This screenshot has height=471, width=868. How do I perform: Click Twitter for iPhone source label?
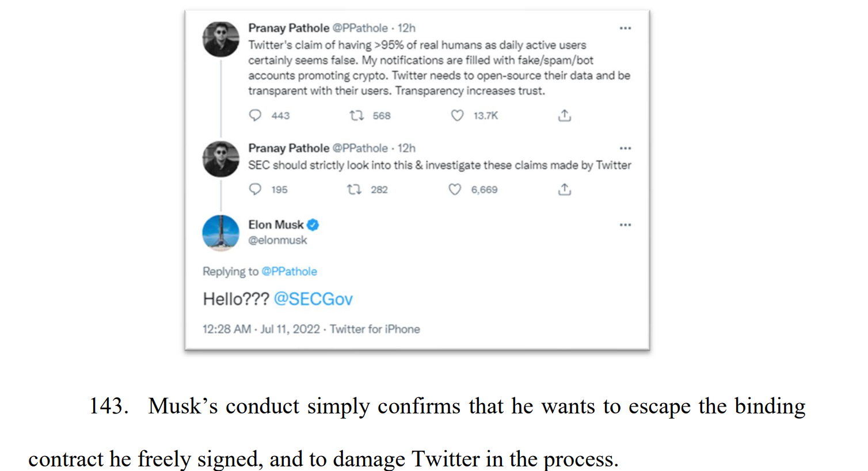(x=375, y=329)
